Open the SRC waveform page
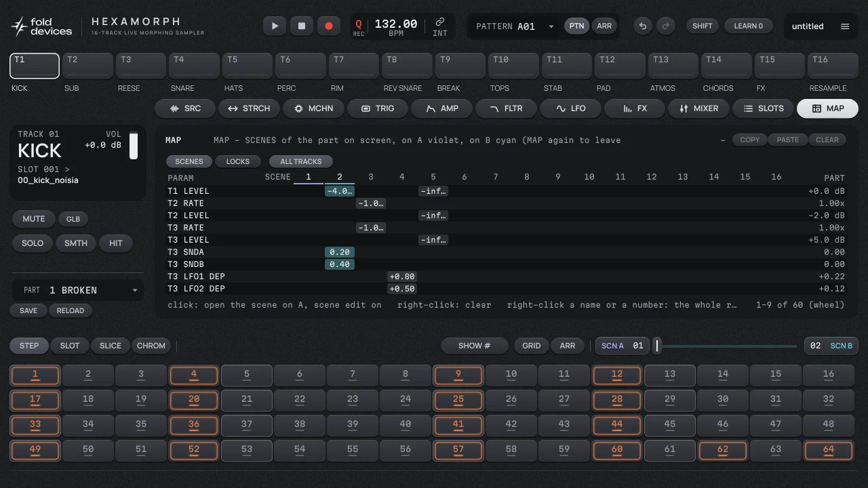The width and height of the screenshot is (868, 488). (185, 108)
